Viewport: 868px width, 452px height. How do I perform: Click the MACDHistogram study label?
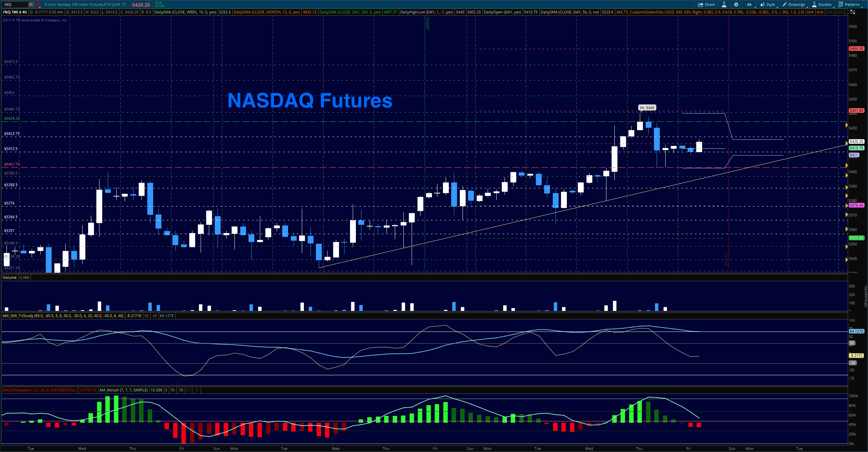click(x=40, y=390)
